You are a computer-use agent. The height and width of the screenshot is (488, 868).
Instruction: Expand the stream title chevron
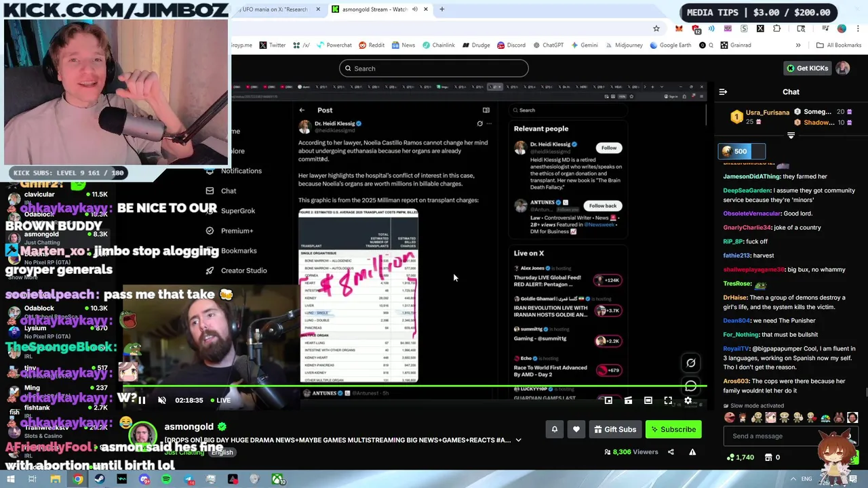519,440
